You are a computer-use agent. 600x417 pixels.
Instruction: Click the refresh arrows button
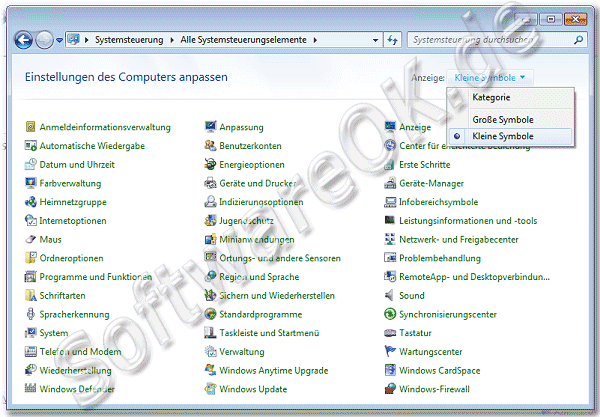pyautogui.click(x=393, y=40)
